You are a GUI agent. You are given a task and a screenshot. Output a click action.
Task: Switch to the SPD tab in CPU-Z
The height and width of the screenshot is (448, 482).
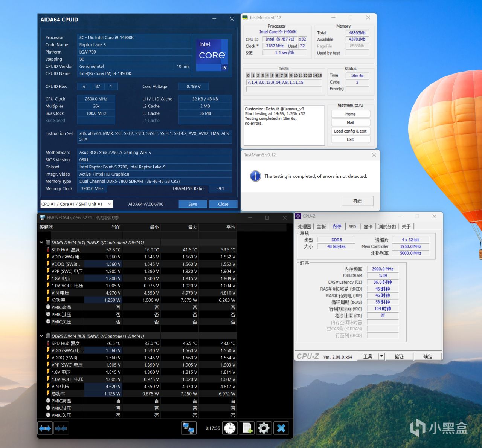coord(352,226)
